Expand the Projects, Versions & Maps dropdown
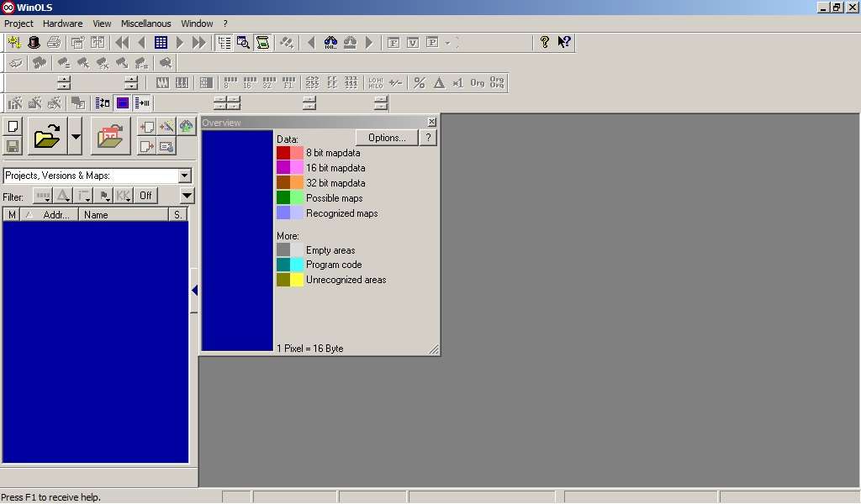Screen dimensions: 861x504 tap(185, 176)
